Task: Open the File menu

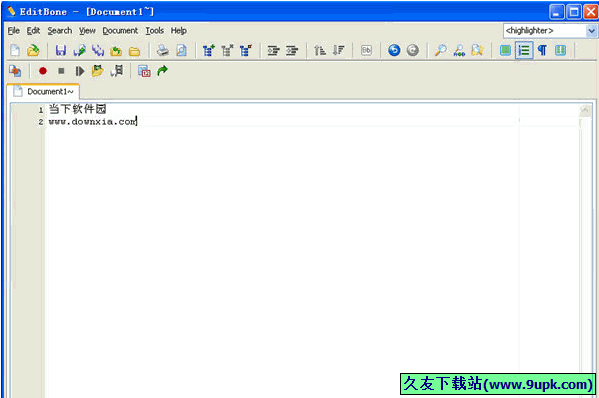Action: pyautogui.click(x=13, y=31)
